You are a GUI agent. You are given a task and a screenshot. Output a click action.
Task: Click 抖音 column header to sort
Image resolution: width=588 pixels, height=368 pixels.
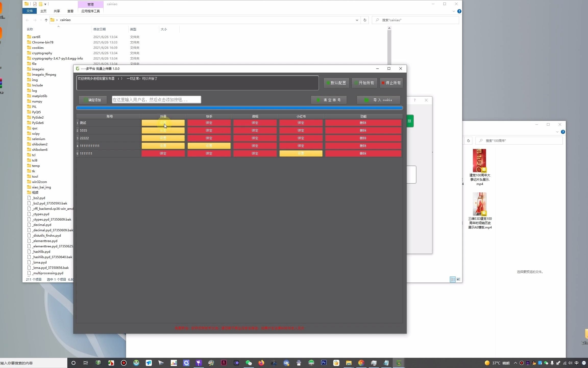point(163,116)
